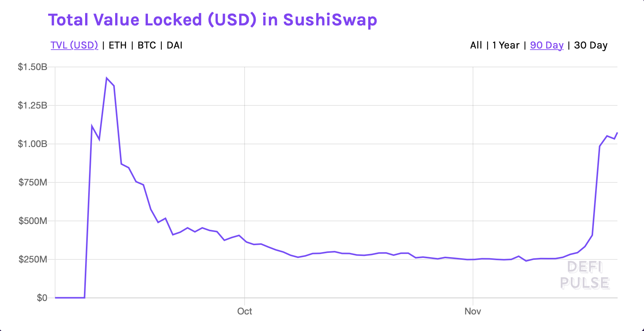Activate the 90 Day time range

coord(547,45)
